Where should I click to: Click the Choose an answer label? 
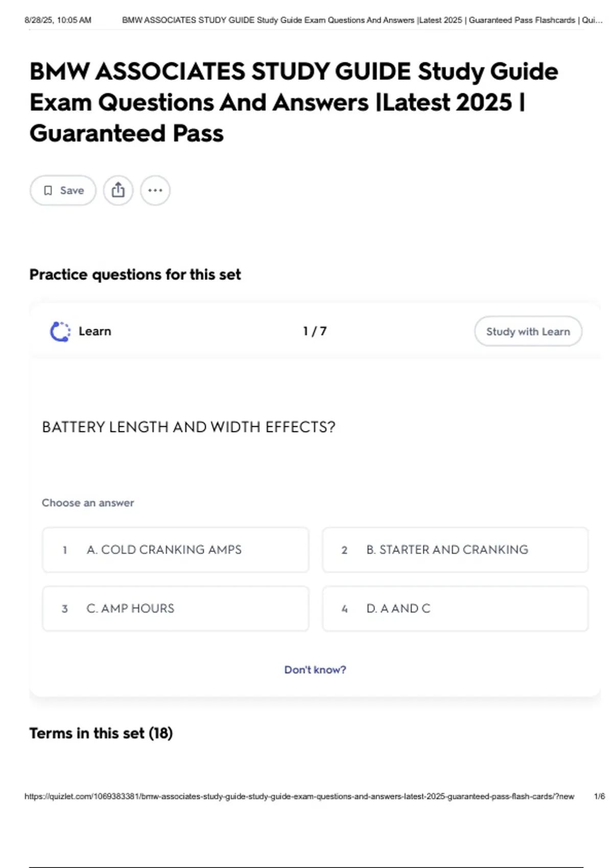88,503
